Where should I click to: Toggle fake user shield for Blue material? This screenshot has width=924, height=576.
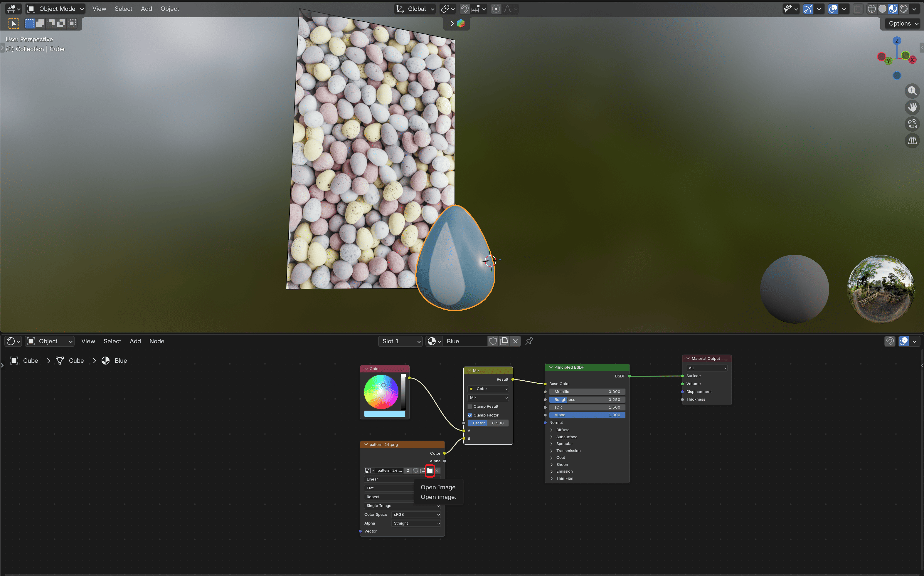(x=493, y=341)
